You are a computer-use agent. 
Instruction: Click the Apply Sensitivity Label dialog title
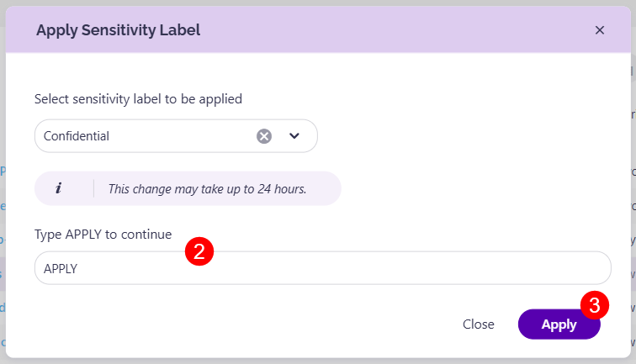pos(118,30)
